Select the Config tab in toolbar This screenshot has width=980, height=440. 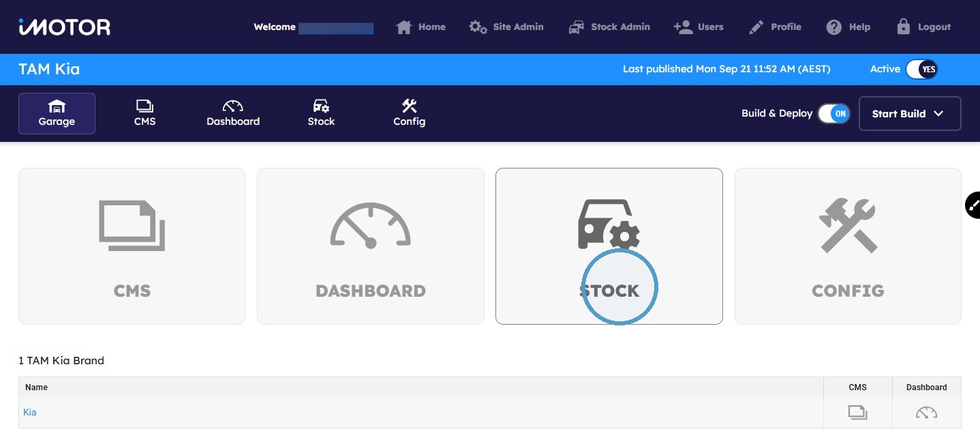[x=409, y=113]
